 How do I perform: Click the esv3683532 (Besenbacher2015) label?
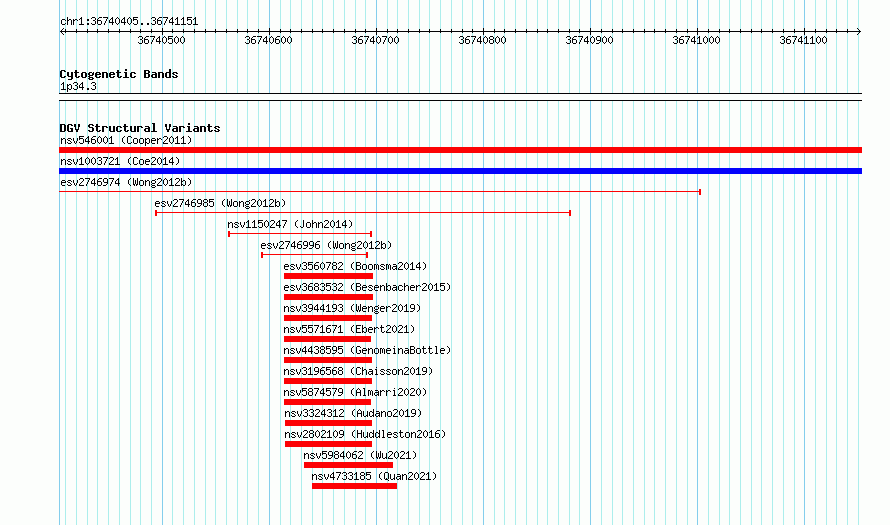click(367, 287)
